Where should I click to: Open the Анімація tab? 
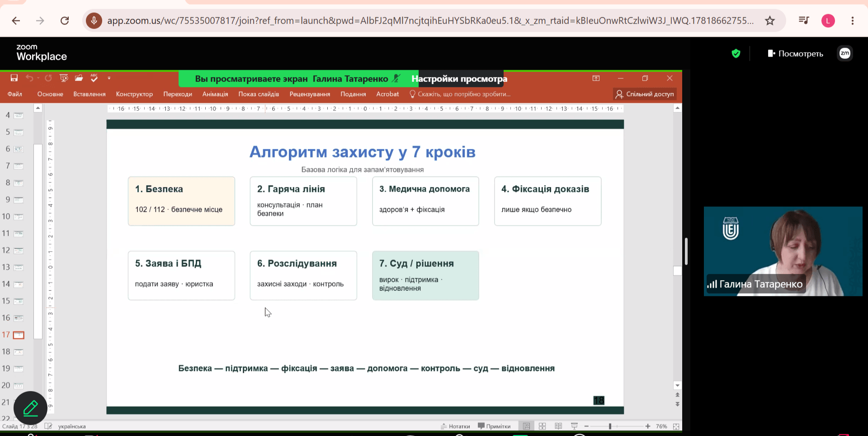point(215,94)
